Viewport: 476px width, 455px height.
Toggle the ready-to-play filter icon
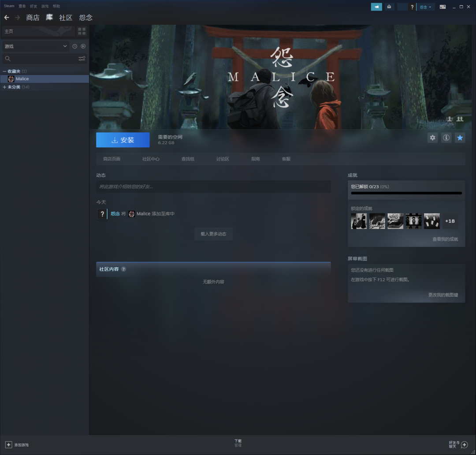tap(83, 46)
